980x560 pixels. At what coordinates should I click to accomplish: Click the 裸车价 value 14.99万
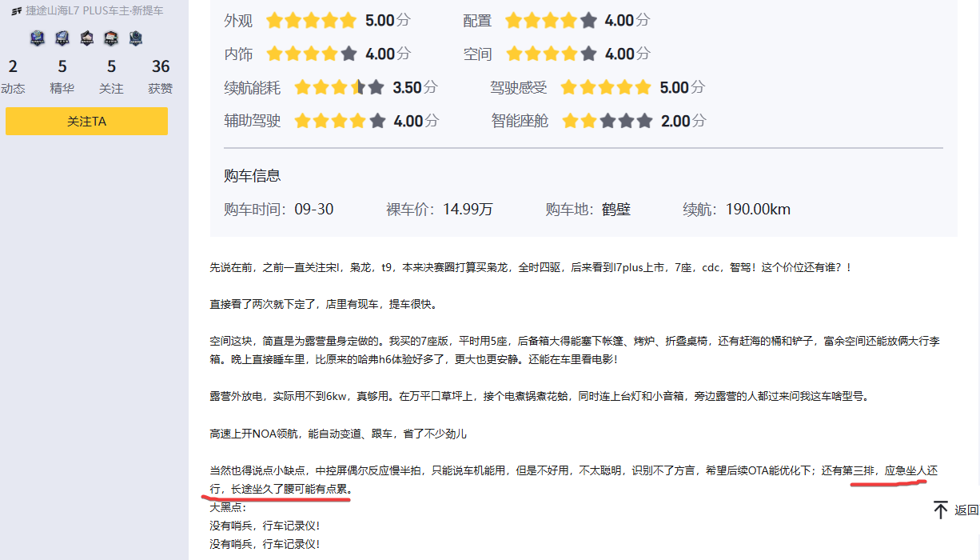(468, 210)
